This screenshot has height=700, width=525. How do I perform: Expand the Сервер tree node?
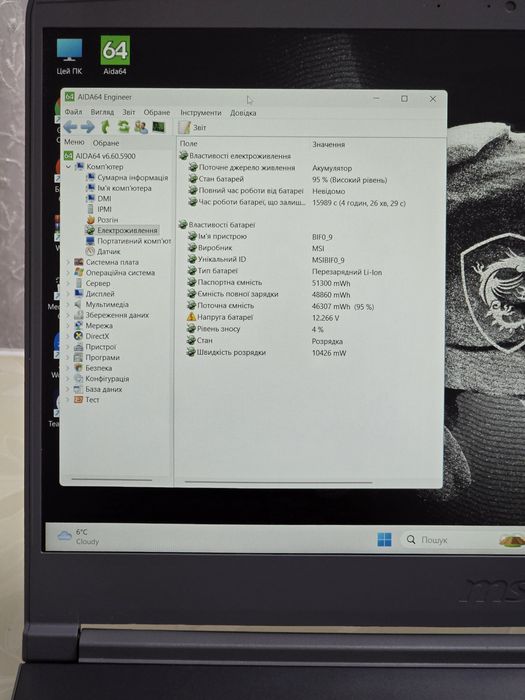coord(68,283)
